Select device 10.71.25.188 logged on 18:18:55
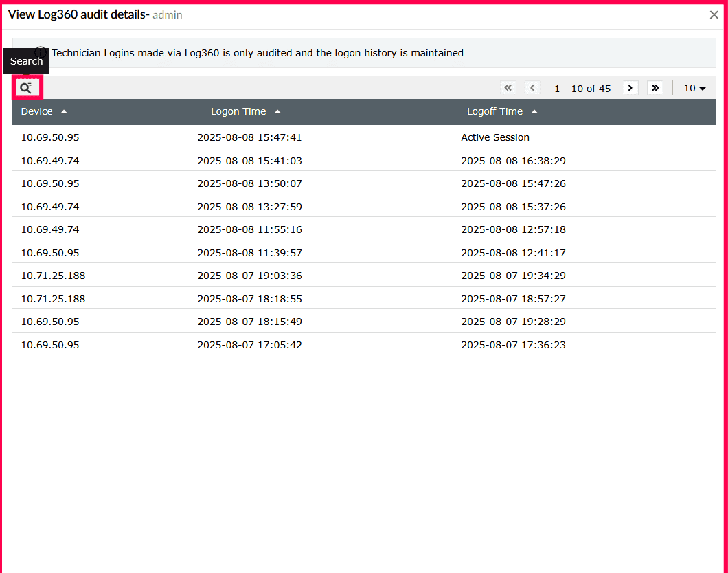The width and height of the screenshot is (728, 573). click(53, 299)
